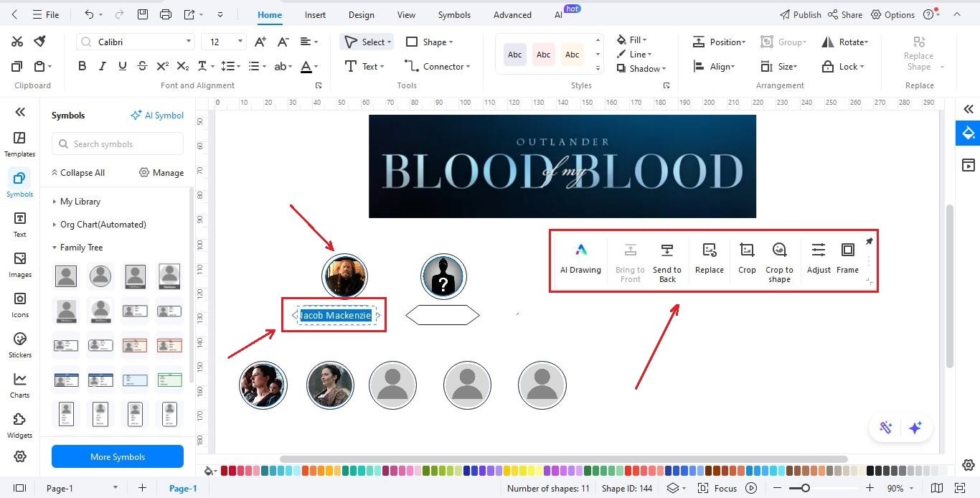
Task: Select Jacob Mackenzie portrait image
Action: (345, 276)
